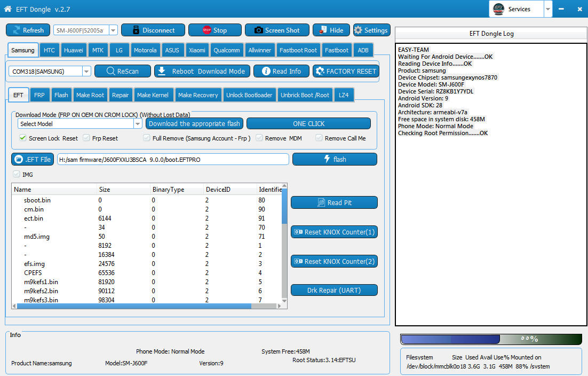Screen dimensions: 588x376
Task: Click the info icon on Read Info
Action: point(266,71)
